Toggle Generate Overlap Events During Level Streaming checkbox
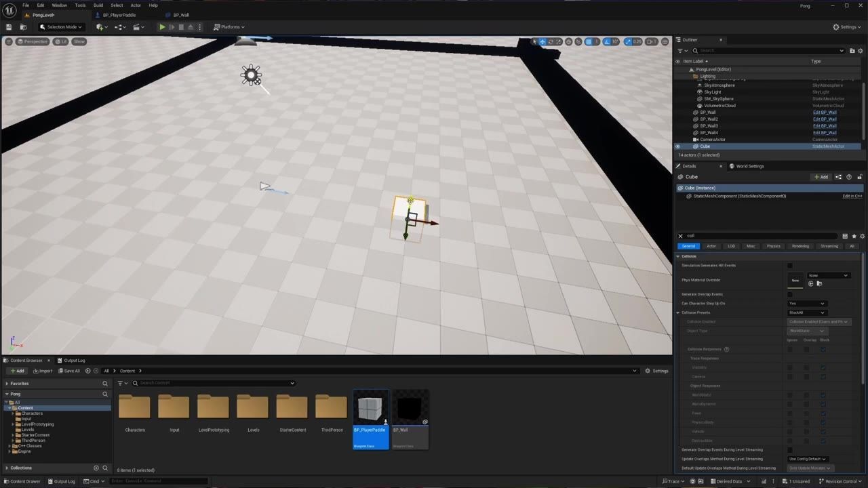The image size is (868, 488). pyautogui.click(x=790, y=450)
